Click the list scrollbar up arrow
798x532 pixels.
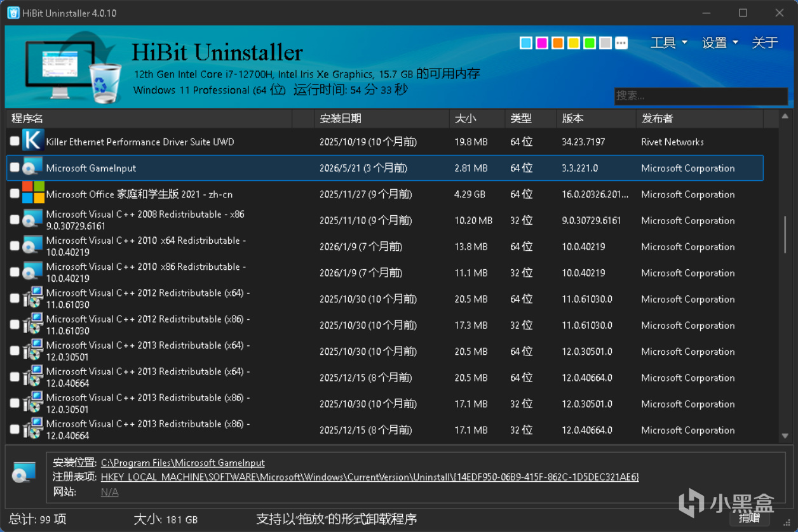[x=785, y=116]
